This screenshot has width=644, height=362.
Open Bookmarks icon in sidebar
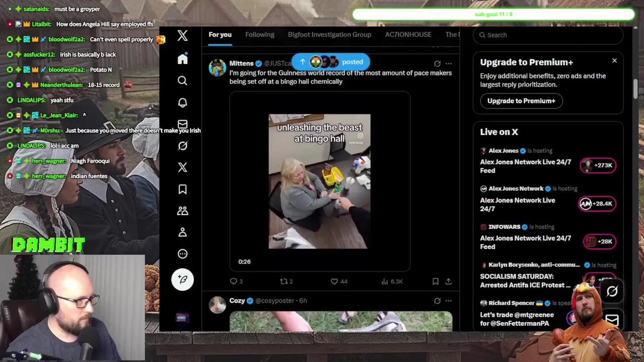183,189
